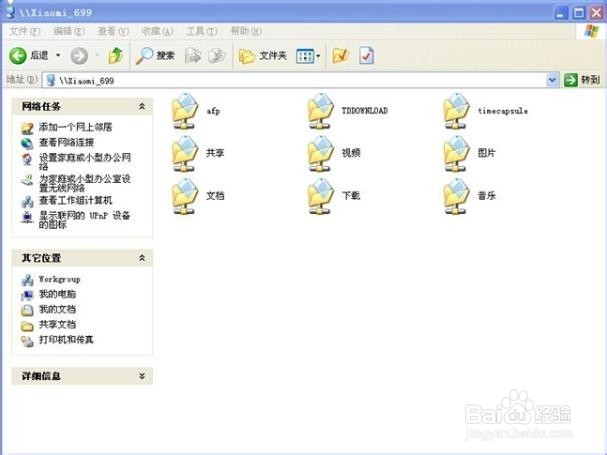This screenshot has width=607, height=455.
Task: Open the 文件(F) menu
Action: pos(24,31)
